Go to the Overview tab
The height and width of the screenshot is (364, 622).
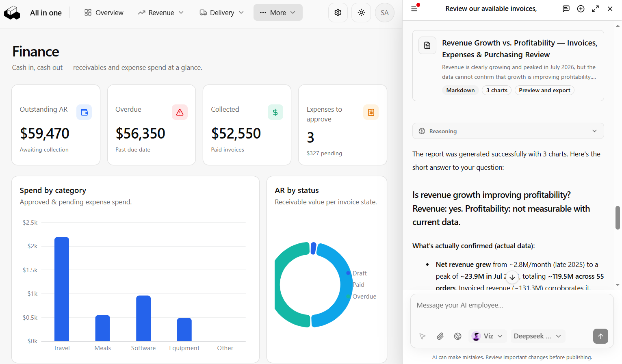104,13
